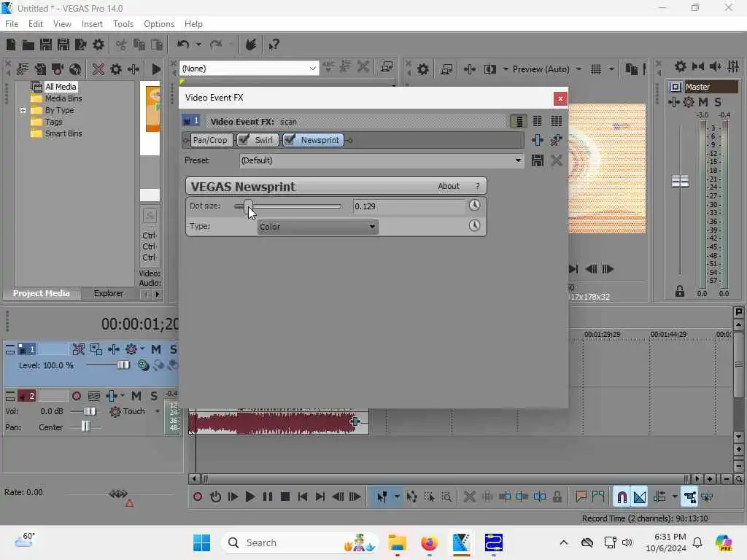This screenshot has height=560, width=747.
Task: Open the Preview (Auto) quality dropdown
Action: 578,69
